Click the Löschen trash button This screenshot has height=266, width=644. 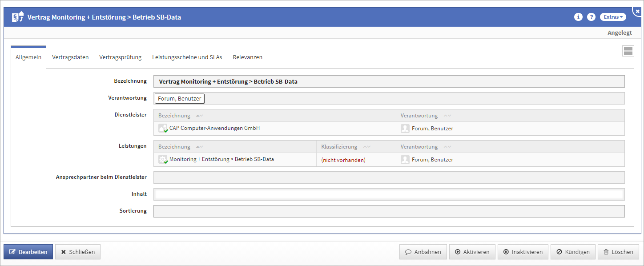618,252
